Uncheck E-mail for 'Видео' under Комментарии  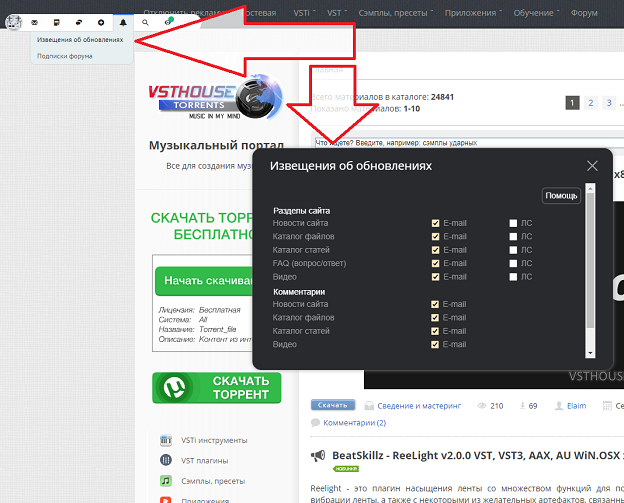click(x=435, y=345)
